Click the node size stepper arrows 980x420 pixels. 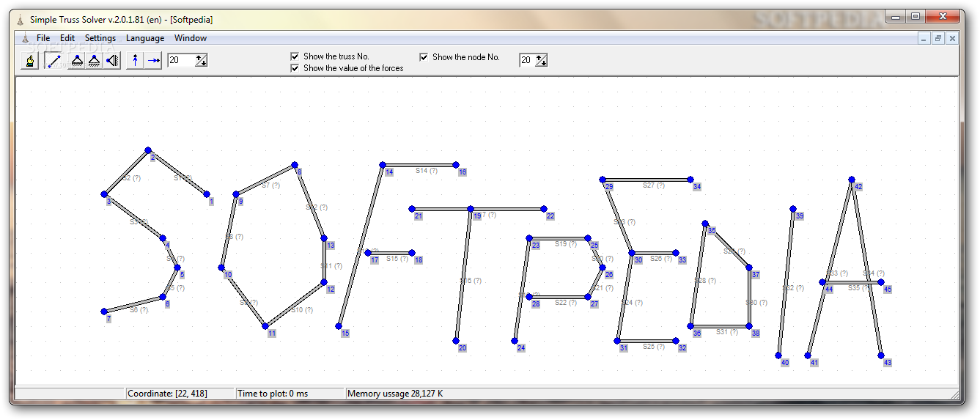(x=541, y=60)
